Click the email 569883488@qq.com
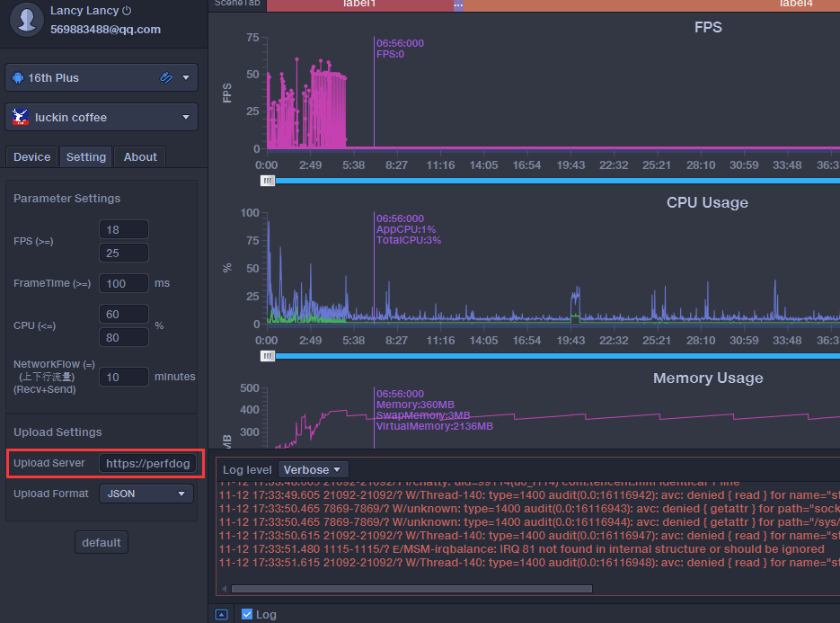This screenshot has height=623, width=840. 105,30
